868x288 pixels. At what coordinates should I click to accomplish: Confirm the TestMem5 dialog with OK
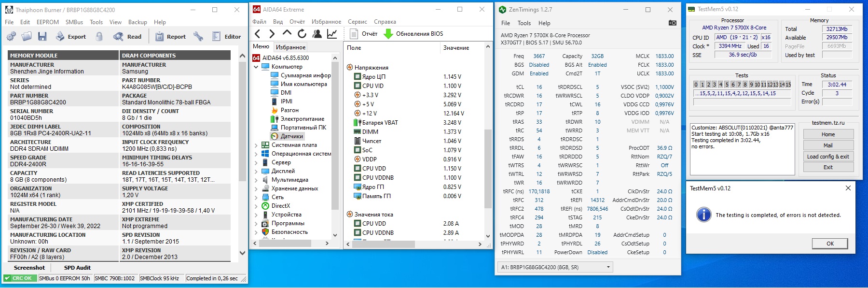[x=830, y=244]
